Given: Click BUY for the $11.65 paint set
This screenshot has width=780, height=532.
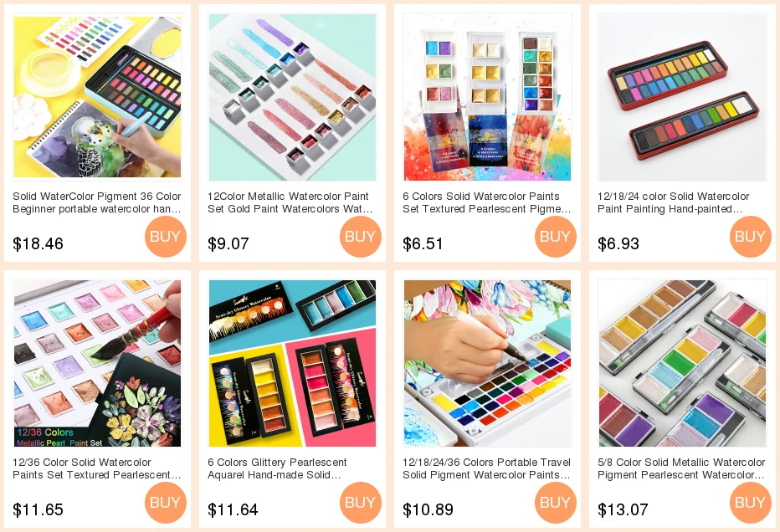Looking at the screenshot, I should point(165,503).
